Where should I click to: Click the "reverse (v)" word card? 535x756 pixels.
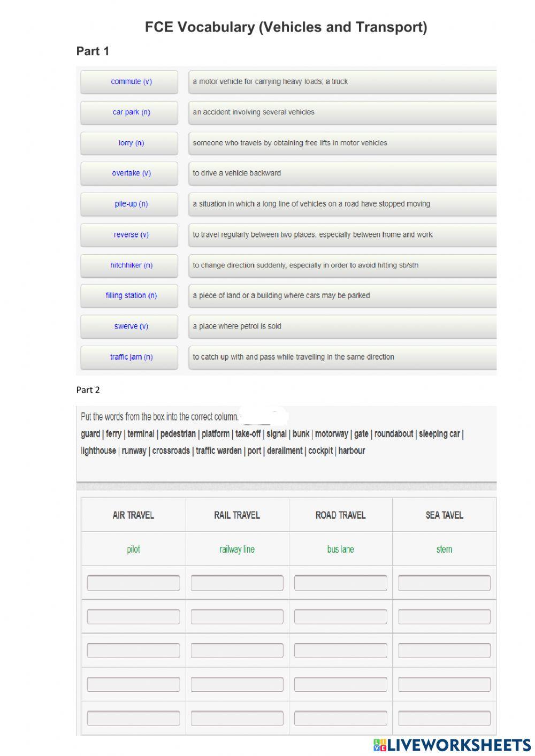129,235
